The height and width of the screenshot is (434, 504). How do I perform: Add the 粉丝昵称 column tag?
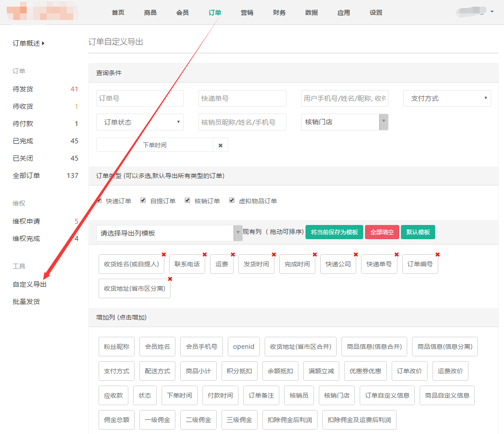coord(116,347)
